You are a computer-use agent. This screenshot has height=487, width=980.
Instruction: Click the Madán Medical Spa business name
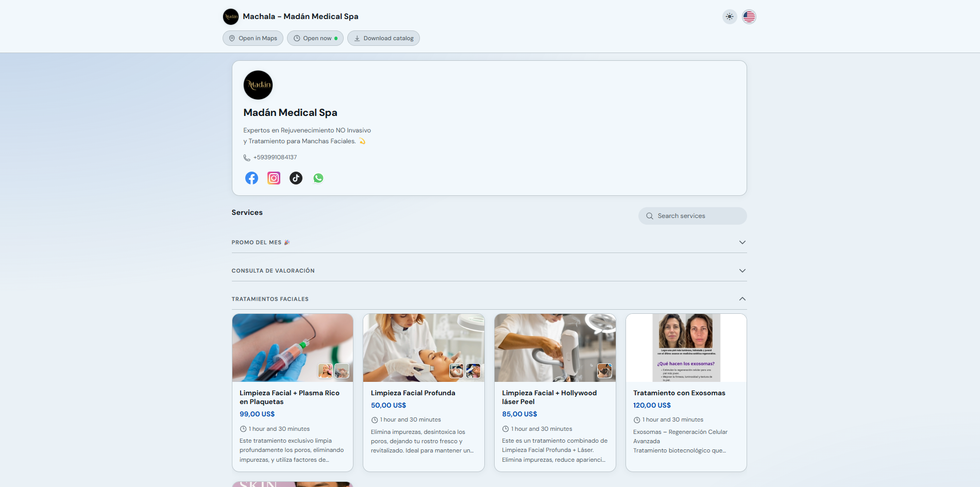[x=290, y=112]
